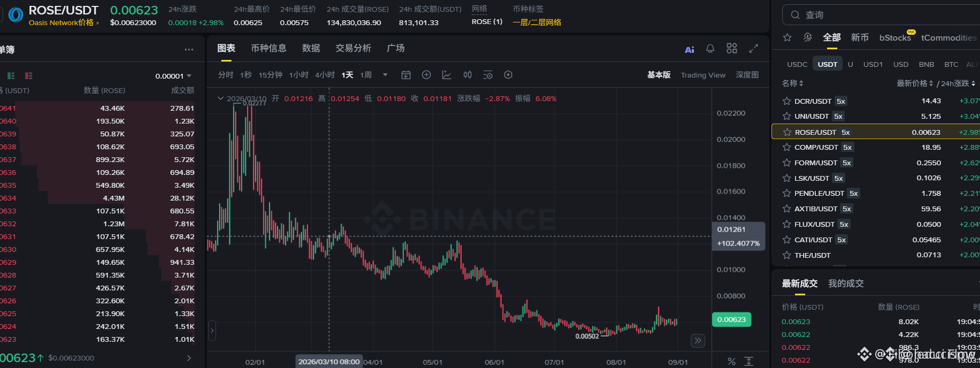Image resolution: width=980 pixels, height=368 pixels.
Task: Click the 0.00623 current price label on axis
Action: coord(731,319)
